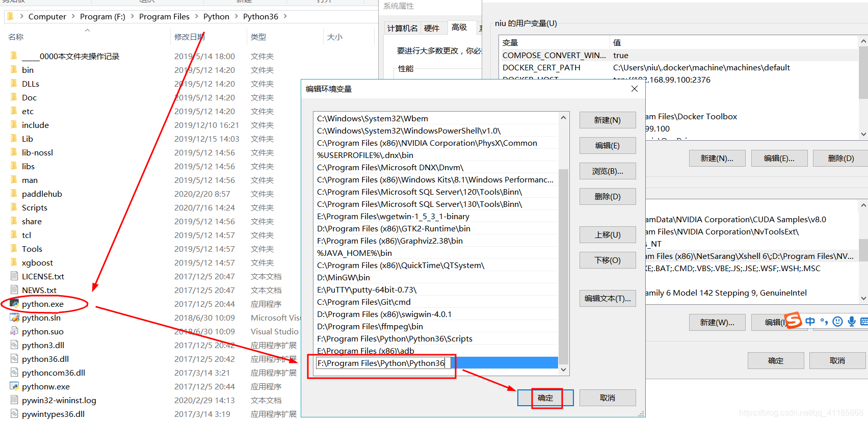Click the pywin32-wininst.log file icon
This screenshot has height=422, width=868.
click(x=14, y=400)
